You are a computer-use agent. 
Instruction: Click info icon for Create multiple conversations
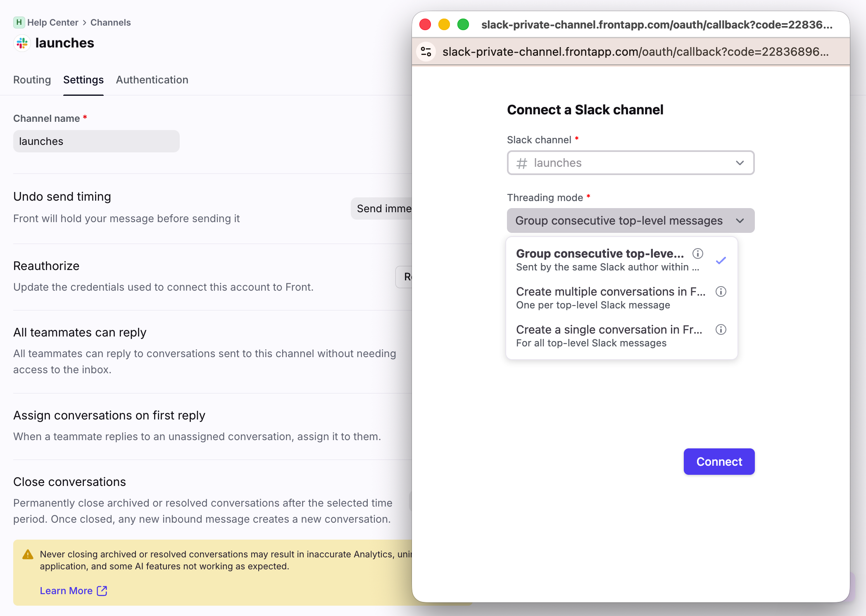tap(721, 291)
